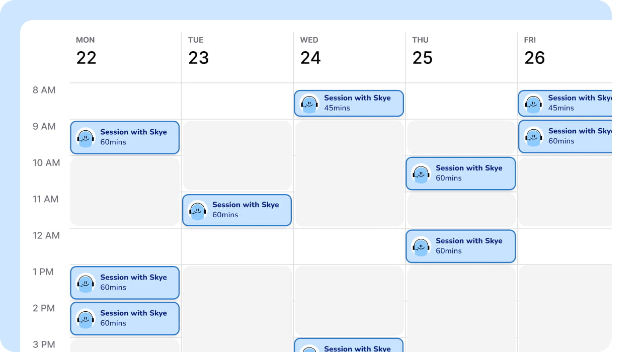Select the TUE 23 day header
This screenshot has height=352, width=644.
(198, 51)
